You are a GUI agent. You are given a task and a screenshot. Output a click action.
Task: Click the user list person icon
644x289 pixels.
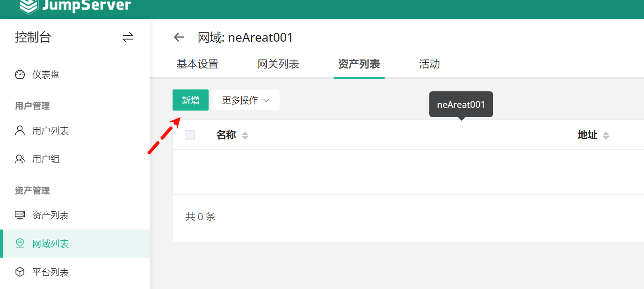point(20,131)
